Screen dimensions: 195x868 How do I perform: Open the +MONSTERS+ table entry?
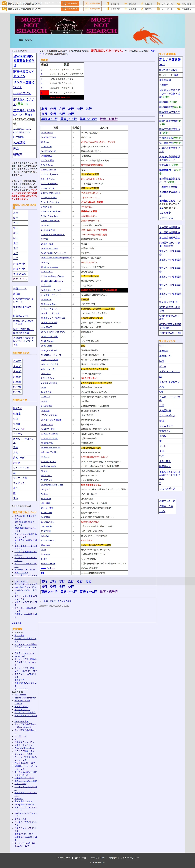click(x=48, y=563)
